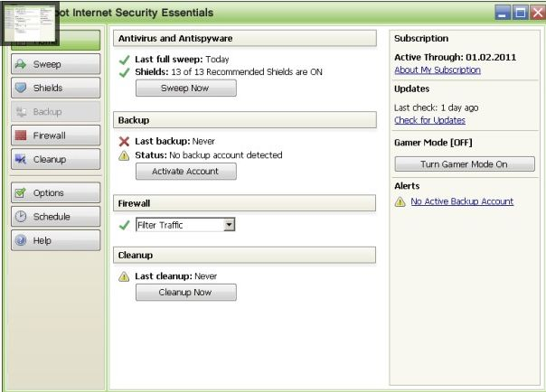
Task: Click the Sweep icon in sidebar
Action: [21, 65]
